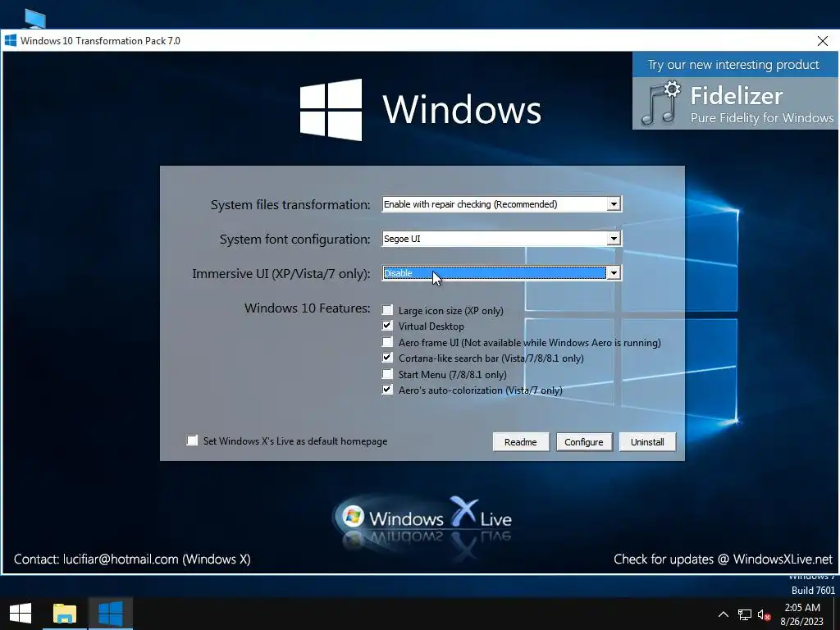Click the 'Build 7601' desktop text
The height and width of the screenshot is (630, 840).
[x=813, y=591]
